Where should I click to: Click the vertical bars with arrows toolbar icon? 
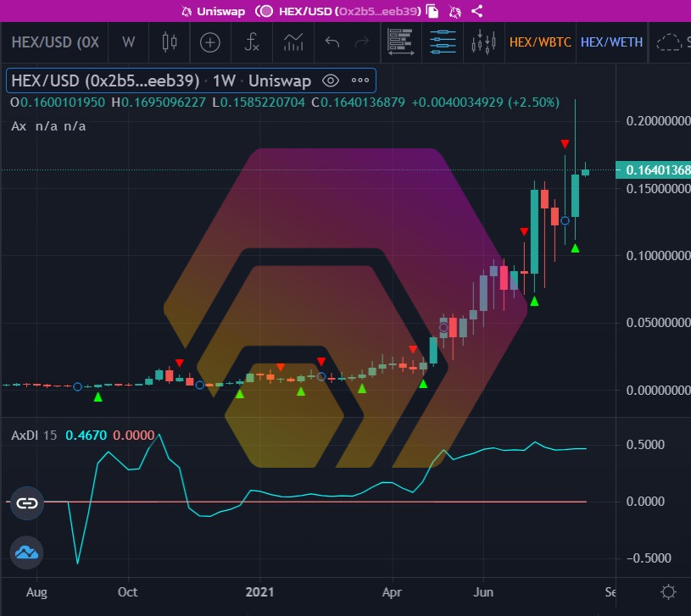click(483, 42)
